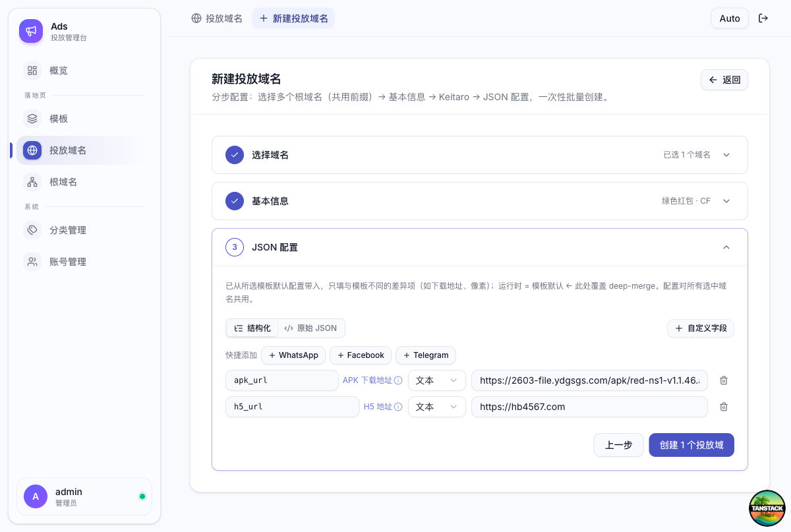The image size is (791, 532).
Task: Click the 概览 grid icon
Action: coord(32,71)
